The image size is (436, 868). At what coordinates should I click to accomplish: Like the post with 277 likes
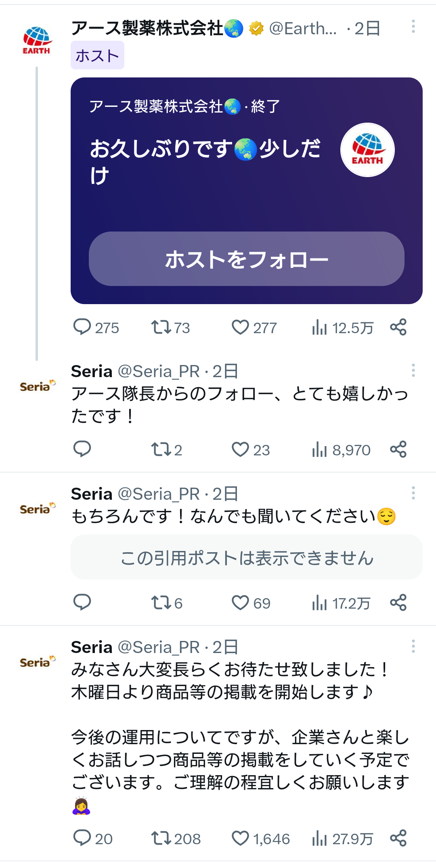click(240, 327)
